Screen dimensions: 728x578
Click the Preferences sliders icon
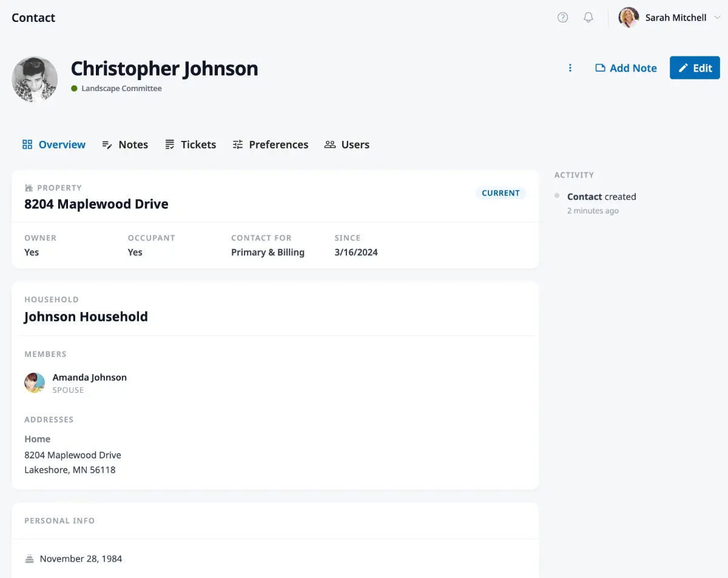(x=237, y=144)
